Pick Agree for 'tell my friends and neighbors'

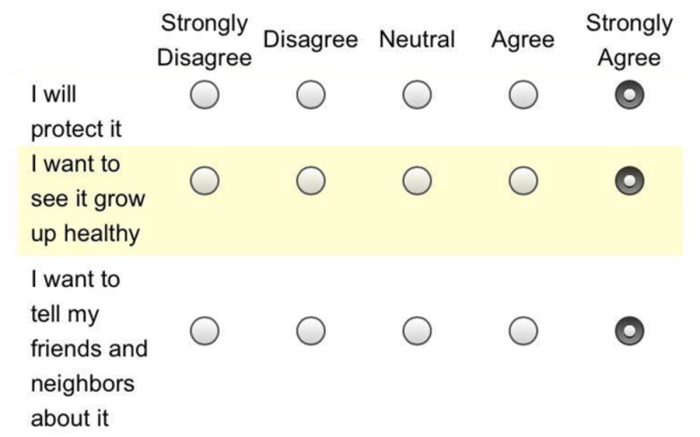coord(522,328)
